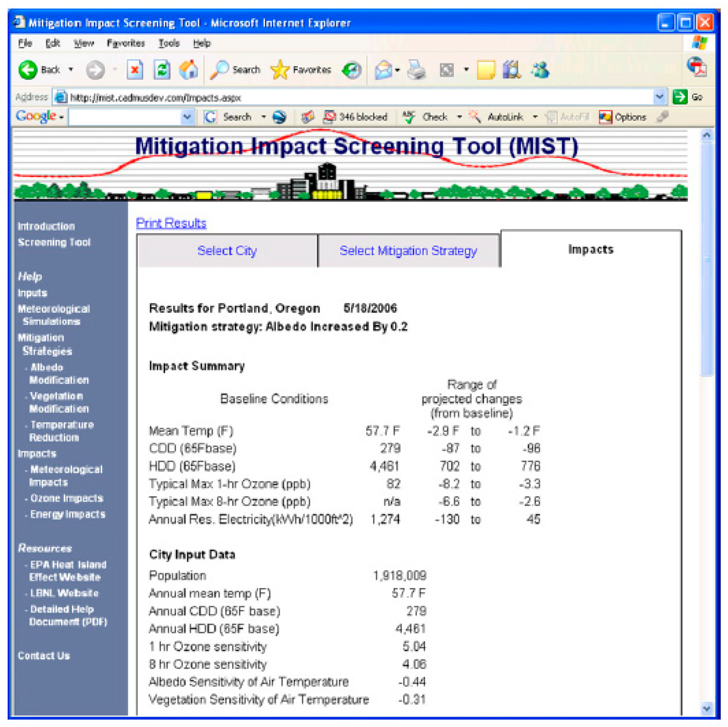Click the page scrollbar down arrow
This screenshot has height=727, width=728.
[706, 708]
